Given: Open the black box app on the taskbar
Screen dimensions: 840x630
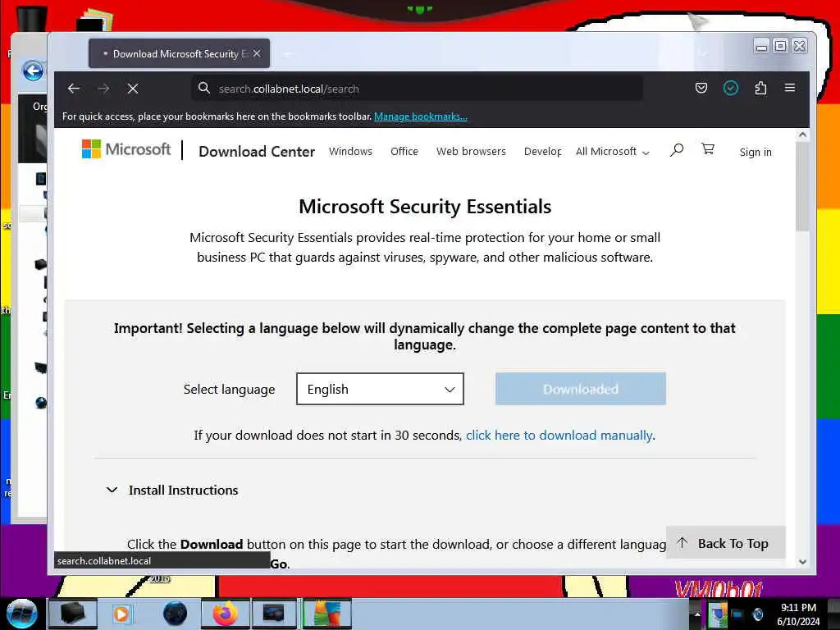Looking at the screenshot, I should coord(72,614).
